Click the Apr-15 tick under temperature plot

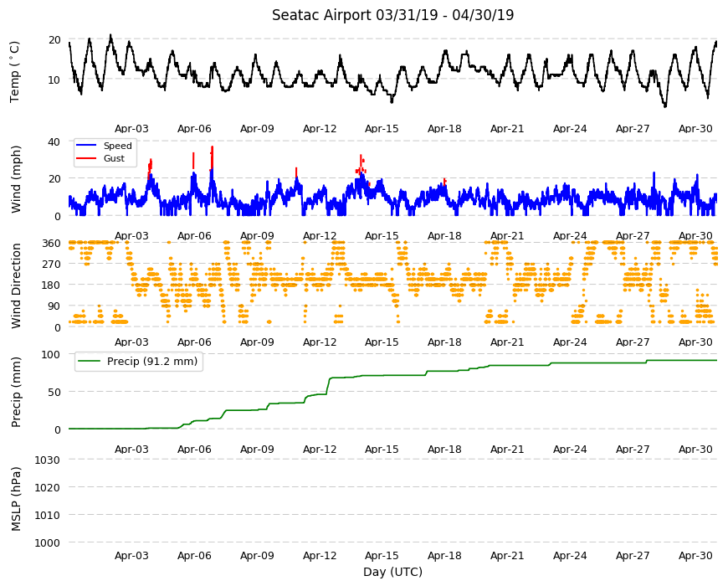pyautogui.click(x=382, y=129)
